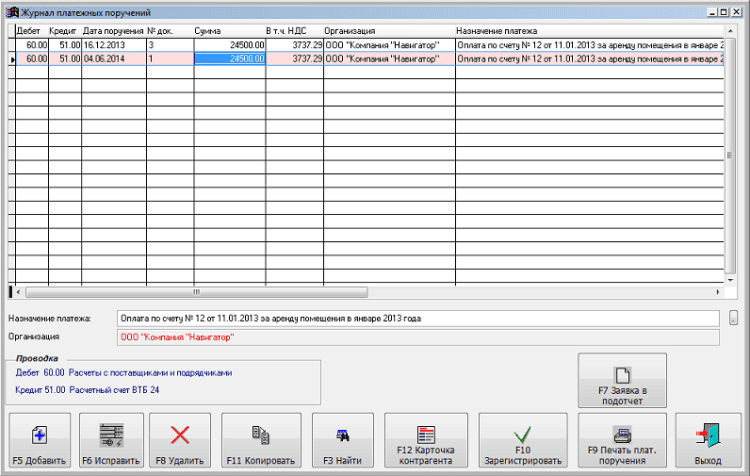
Task: Click the current-row indicator arrow
Action: [12, 59]
